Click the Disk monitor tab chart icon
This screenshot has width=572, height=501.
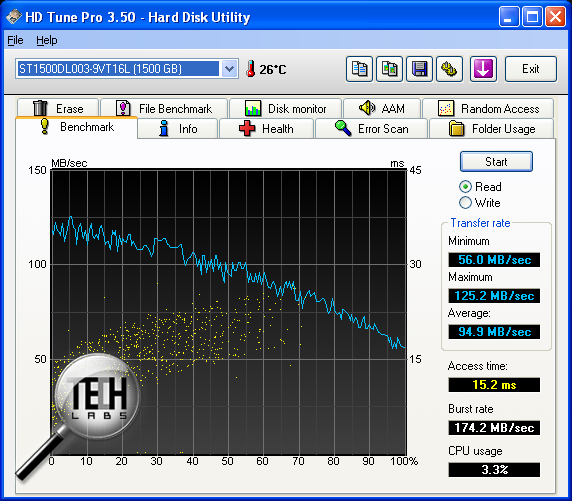coord(253,108)
